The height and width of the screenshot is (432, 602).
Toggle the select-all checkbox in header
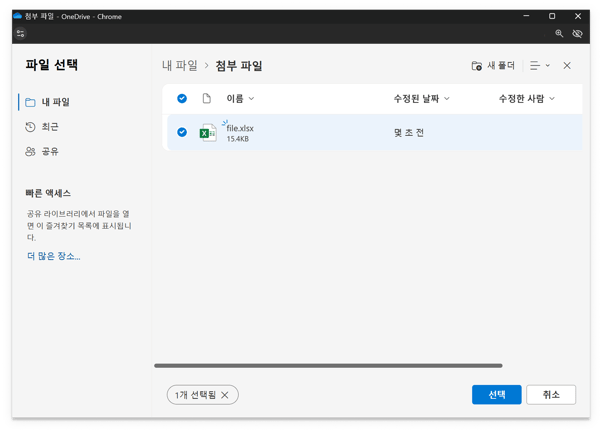pyautogui.click(x=182, y=99)
